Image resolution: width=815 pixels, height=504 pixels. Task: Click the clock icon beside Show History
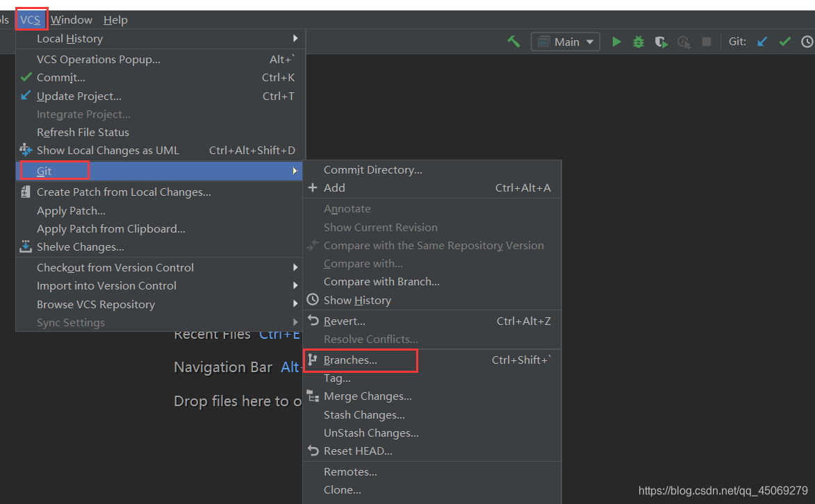pyautogui.click(x=313, y=300)
